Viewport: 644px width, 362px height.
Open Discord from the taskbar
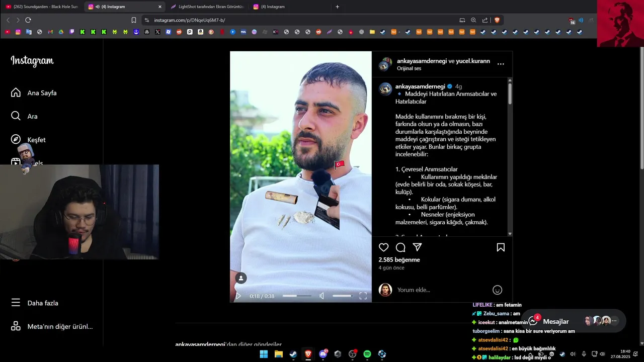click(x=323, y=354)
